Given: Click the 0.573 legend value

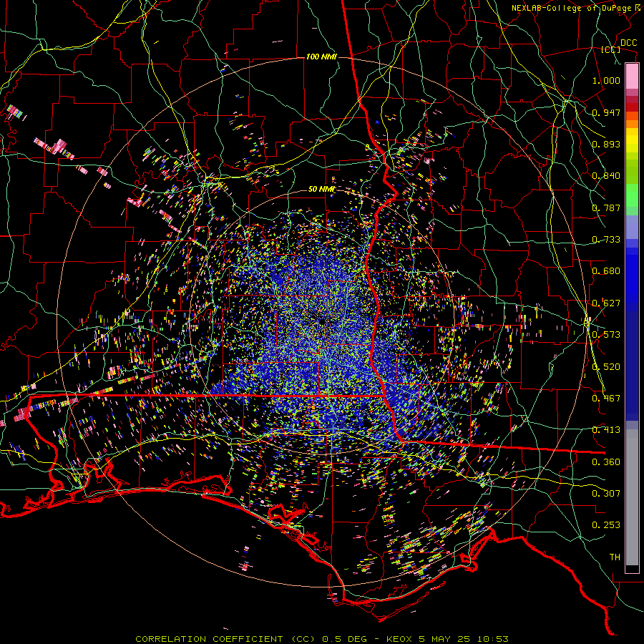Looking at the screenshot, I should (606, 335).
